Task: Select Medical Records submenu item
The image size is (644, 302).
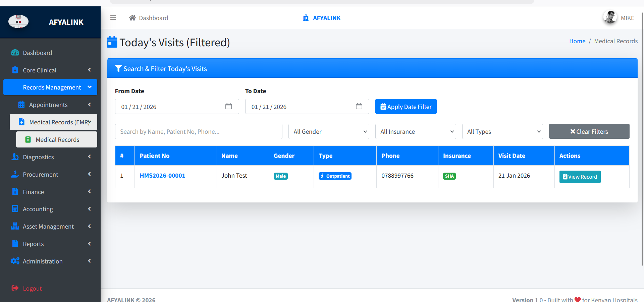Action: [57, 139]
